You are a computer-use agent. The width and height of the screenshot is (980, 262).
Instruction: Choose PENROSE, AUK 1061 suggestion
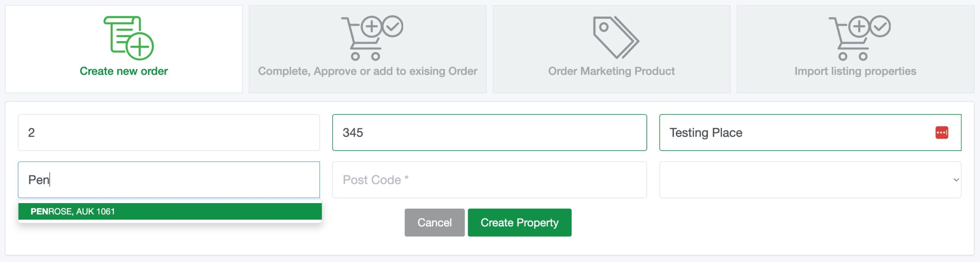(x=170, y=211)
